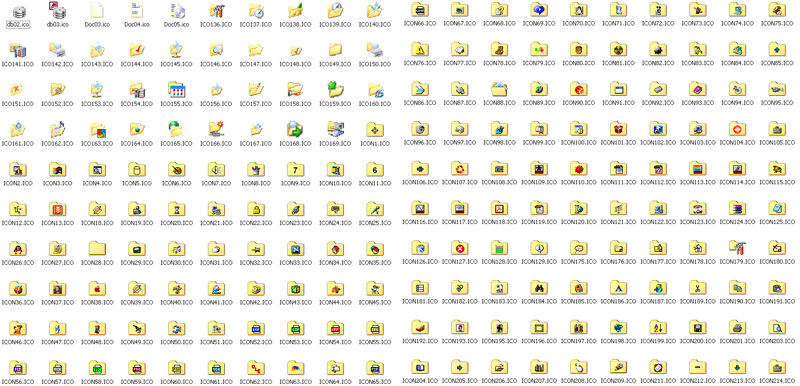Image resolution: width=800 pixels, height=386 pixels.
Task: Select the ICON85.ICO folder with up arrow
Action: click(x=777, y=49)
